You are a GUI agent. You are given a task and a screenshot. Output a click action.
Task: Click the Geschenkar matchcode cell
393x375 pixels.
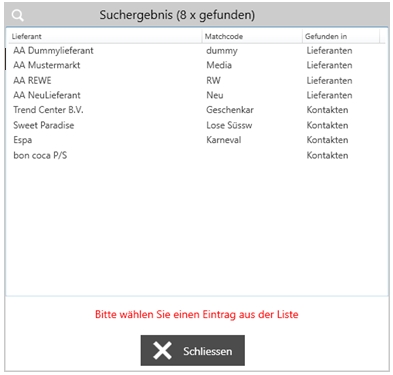(230, 110)
